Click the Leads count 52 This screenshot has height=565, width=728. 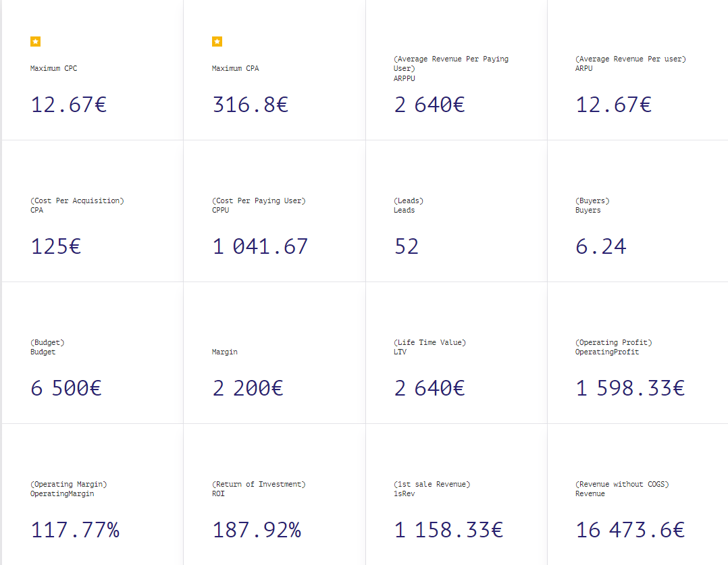[x=407, y=246]
